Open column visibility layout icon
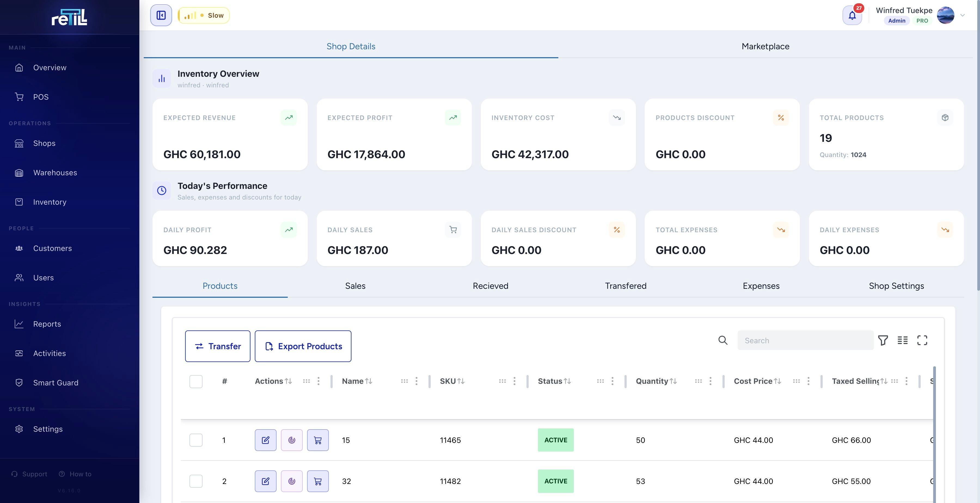Image resolution: width=980 pixels, height=503 pixels. 902,340
